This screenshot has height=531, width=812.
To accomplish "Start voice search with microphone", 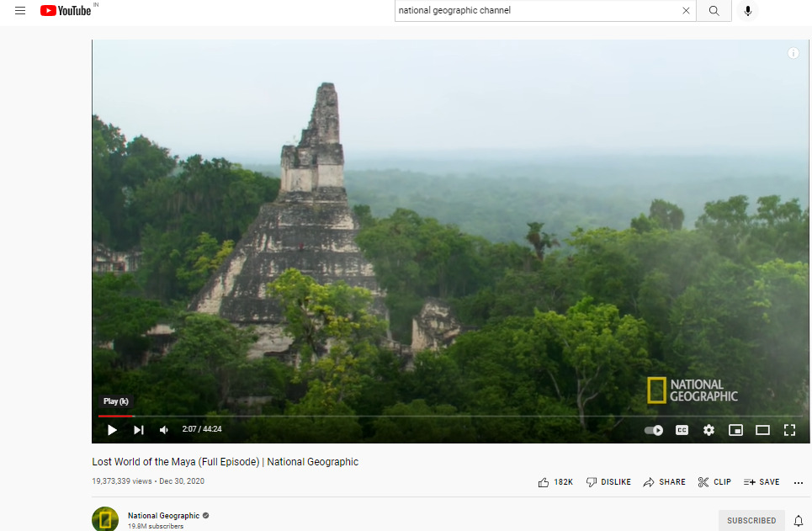I will [x=747, y=10].
